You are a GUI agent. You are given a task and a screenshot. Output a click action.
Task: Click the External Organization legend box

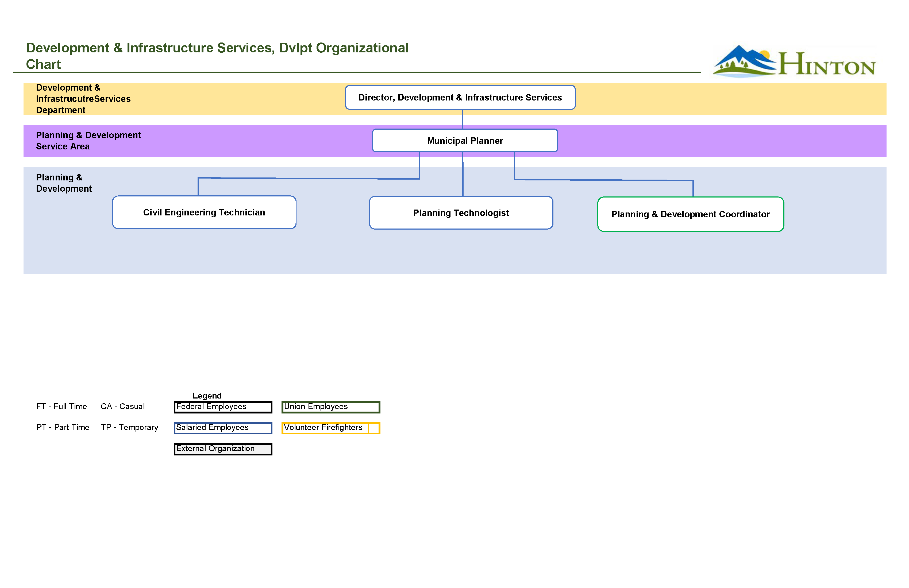(x=223, y=449)
